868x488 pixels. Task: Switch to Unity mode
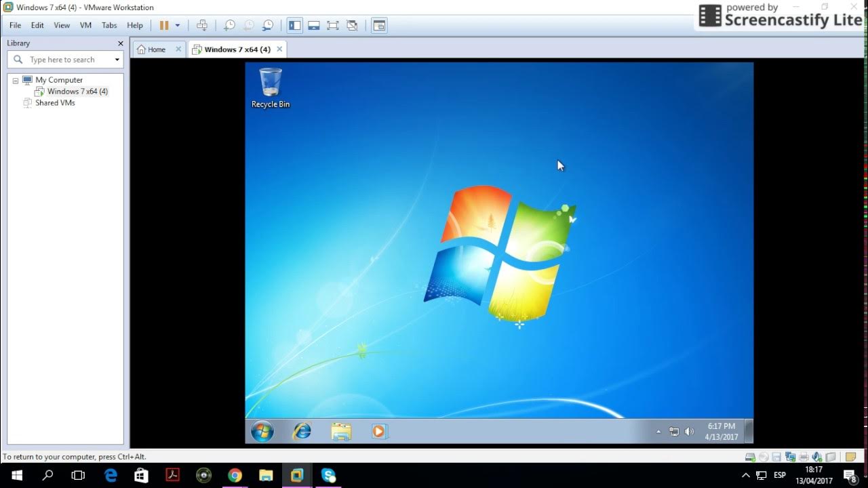tap(352, 25)
